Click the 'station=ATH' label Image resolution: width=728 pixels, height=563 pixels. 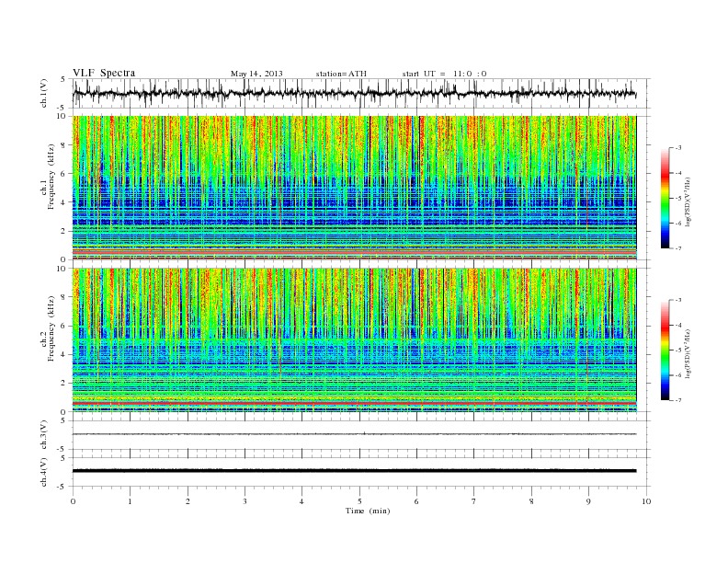(341, 74)
